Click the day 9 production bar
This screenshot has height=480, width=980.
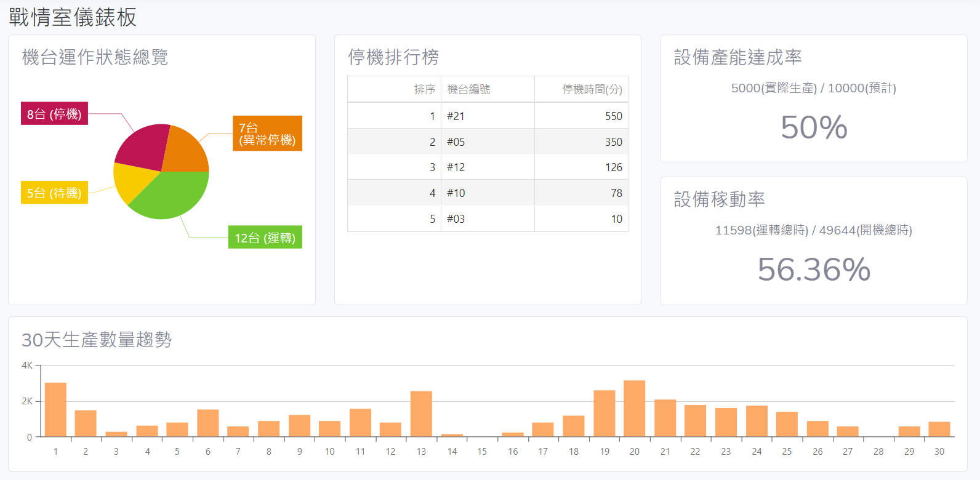[x=300, y=426]
